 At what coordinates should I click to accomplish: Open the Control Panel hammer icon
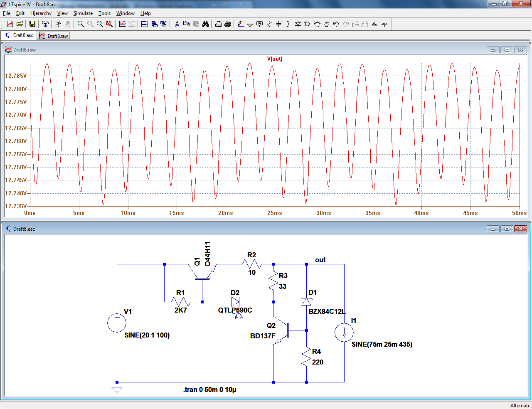click(x=45, y=24)
